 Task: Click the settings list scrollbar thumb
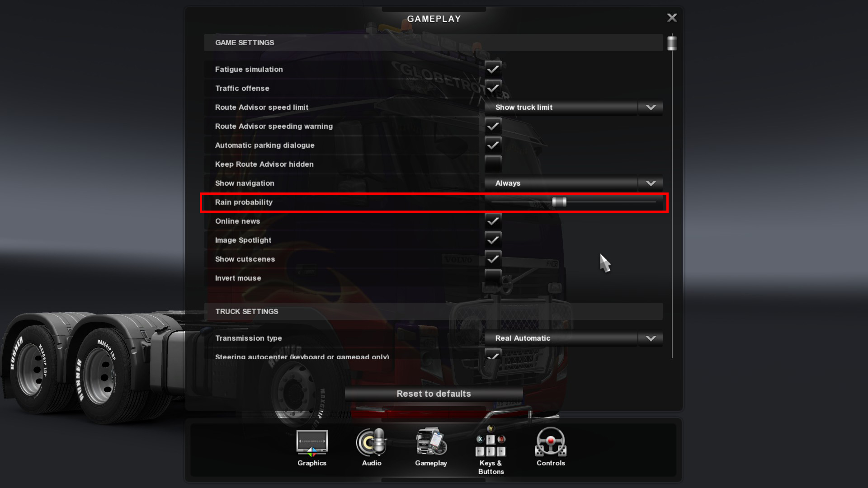point(672,43)
